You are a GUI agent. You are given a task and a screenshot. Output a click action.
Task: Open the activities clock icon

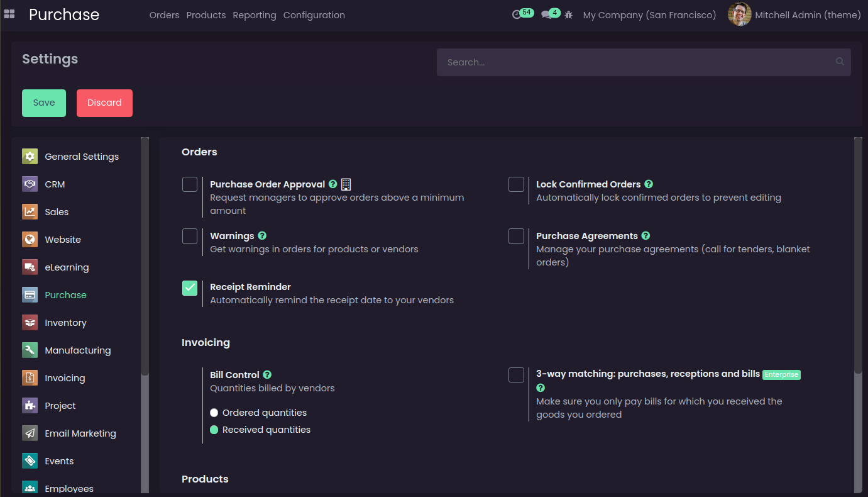517,14
